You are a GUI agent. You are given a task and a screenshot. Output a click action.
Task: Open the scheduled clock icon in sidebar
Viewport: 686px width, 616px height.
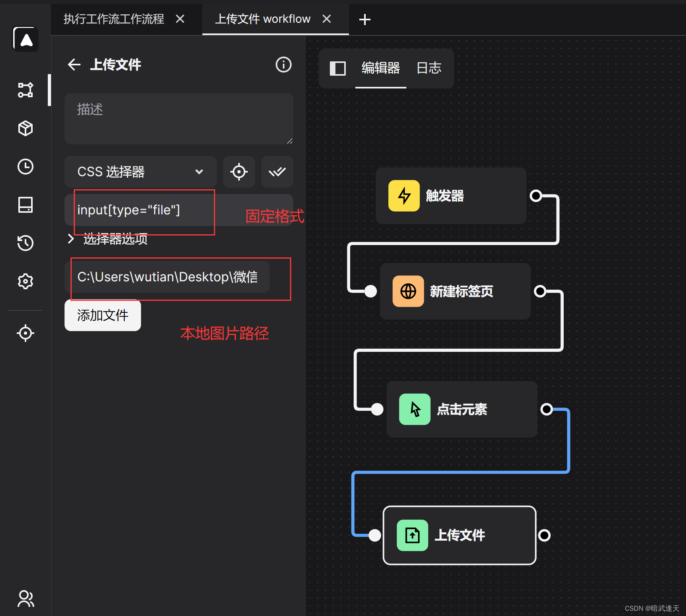pyautogui.click(x=25, y=167)
